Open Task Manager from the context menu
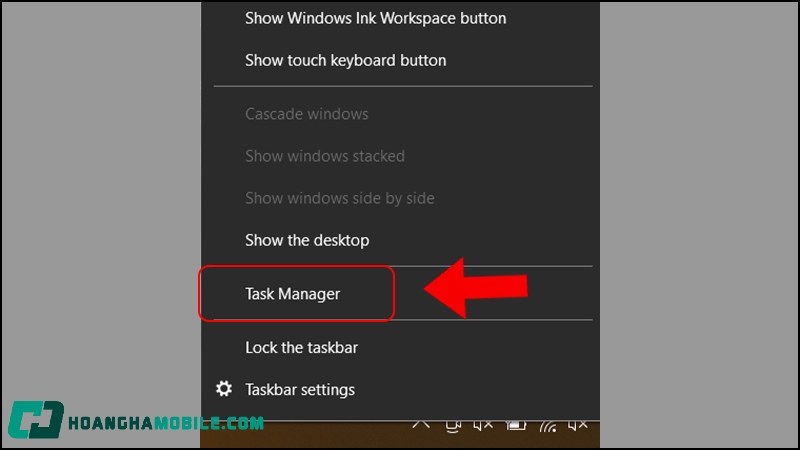800x450 pixels. [x=293, y=294]
